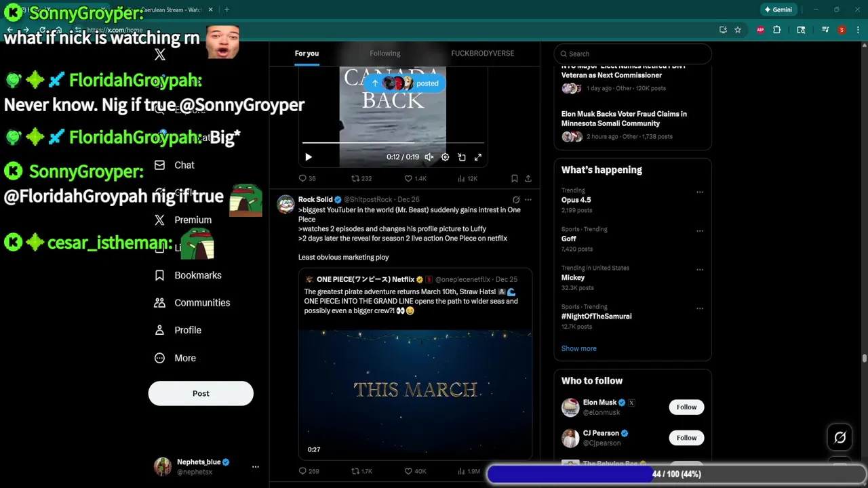Open Bookmarks in the sidebar
This screenshot has width=868, height=488.
pyautogui.click(x=188, y=275)
